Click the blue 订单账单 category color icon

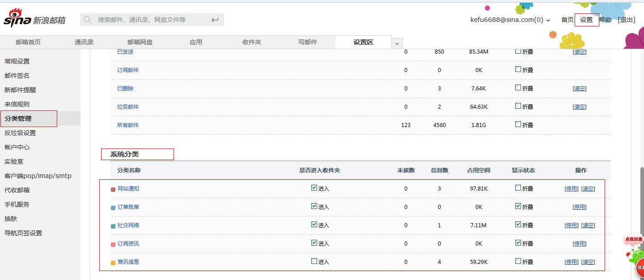113,208
